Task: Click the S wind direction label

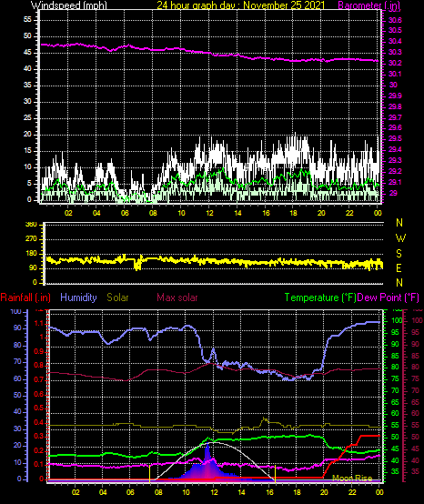Action: tap(399, 254)
